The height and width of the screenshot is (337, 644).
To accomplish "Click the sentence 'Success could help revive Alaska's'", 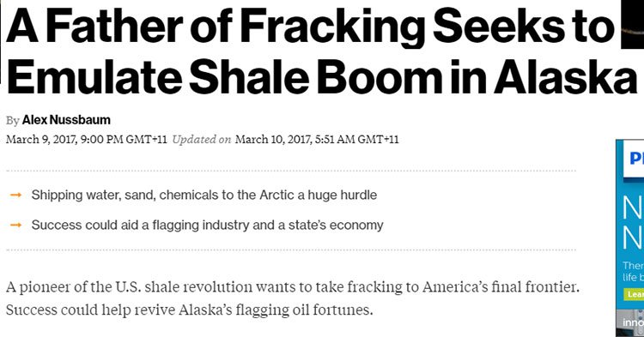I will [190, 310].
